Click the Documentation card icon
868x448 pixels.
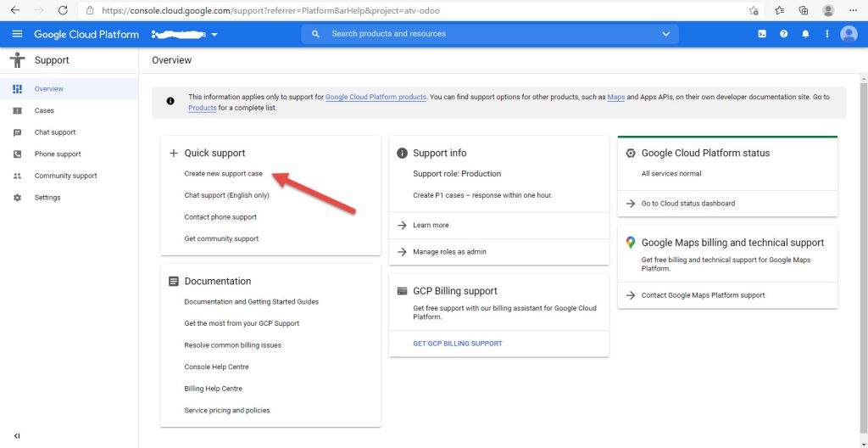pyautogui.click(x=173, y=281)
